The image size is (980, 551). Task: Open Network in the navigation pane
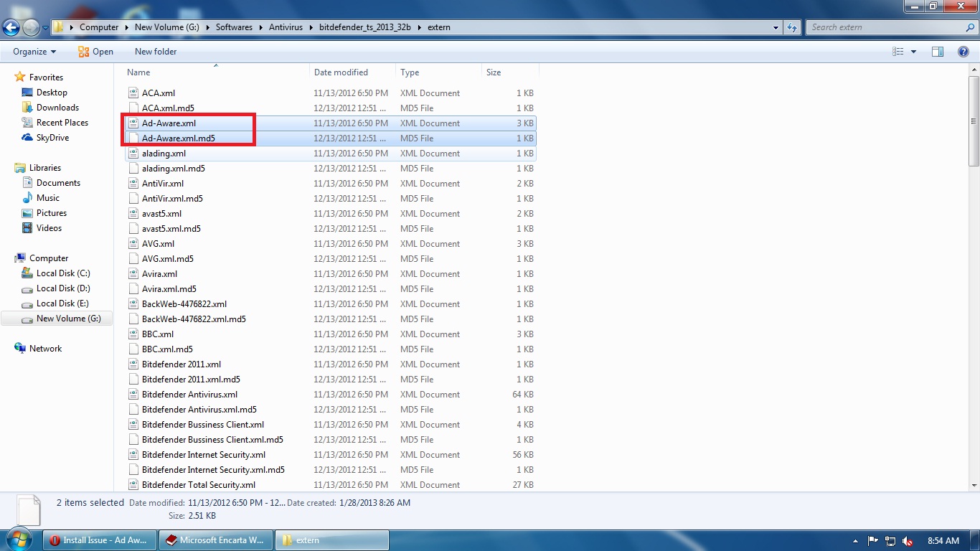[x=45, y=349]
